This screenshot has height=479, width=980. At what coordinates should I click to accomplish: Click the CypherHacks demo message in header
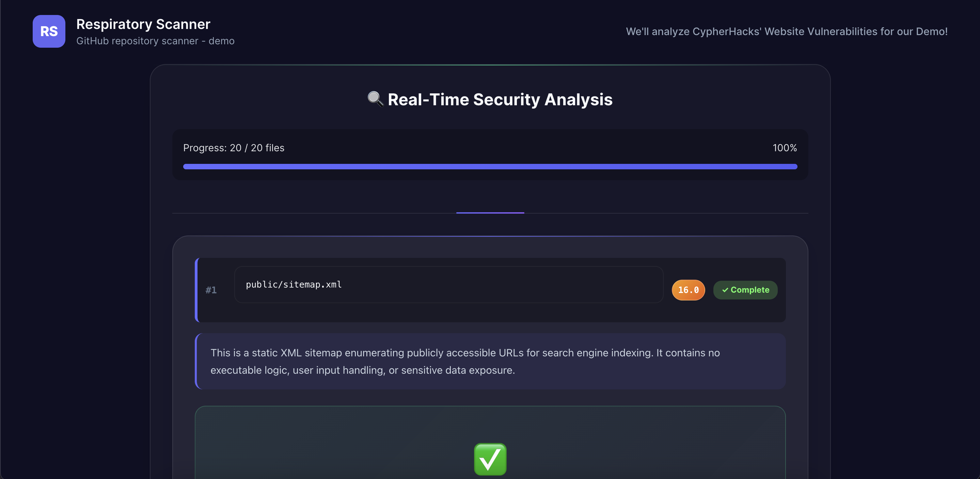coord(786,31)
